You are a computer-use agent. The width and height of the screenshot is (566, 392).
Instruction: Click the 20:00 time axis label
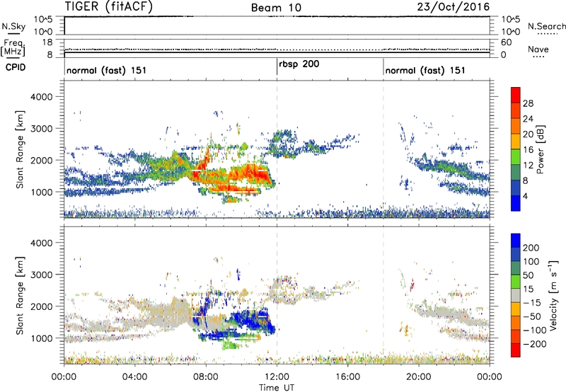tap(419, 377)
